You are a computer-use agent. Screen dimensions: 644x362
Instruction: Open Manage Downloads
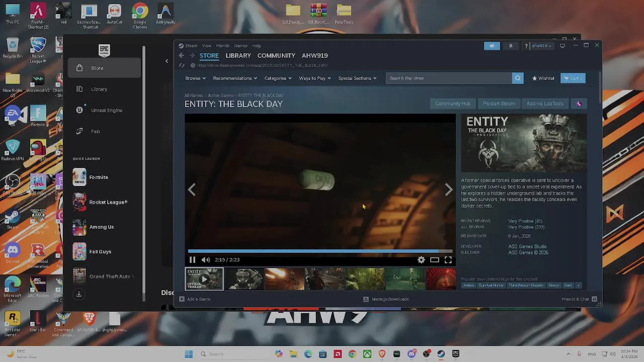click(x=386, y=299)
